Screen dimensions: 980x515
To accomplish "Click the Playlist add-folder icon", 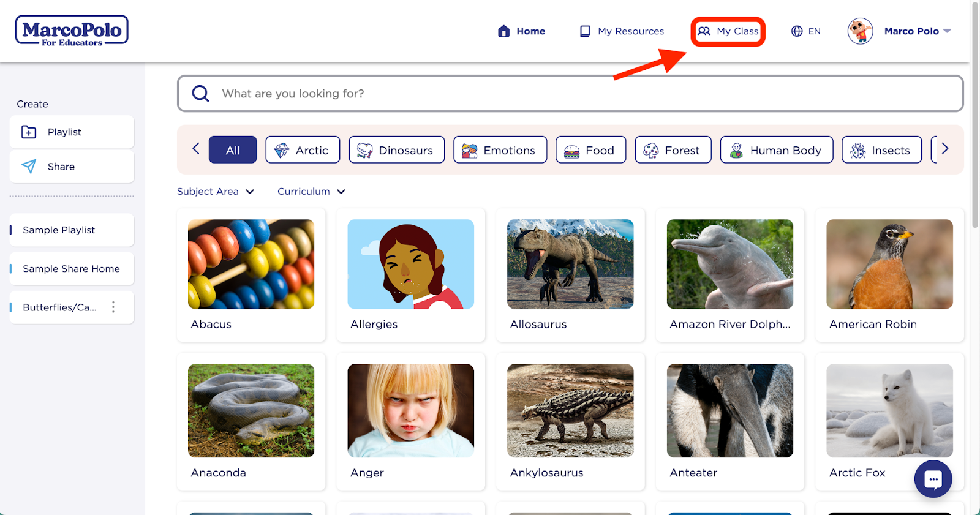I will 29,132.
